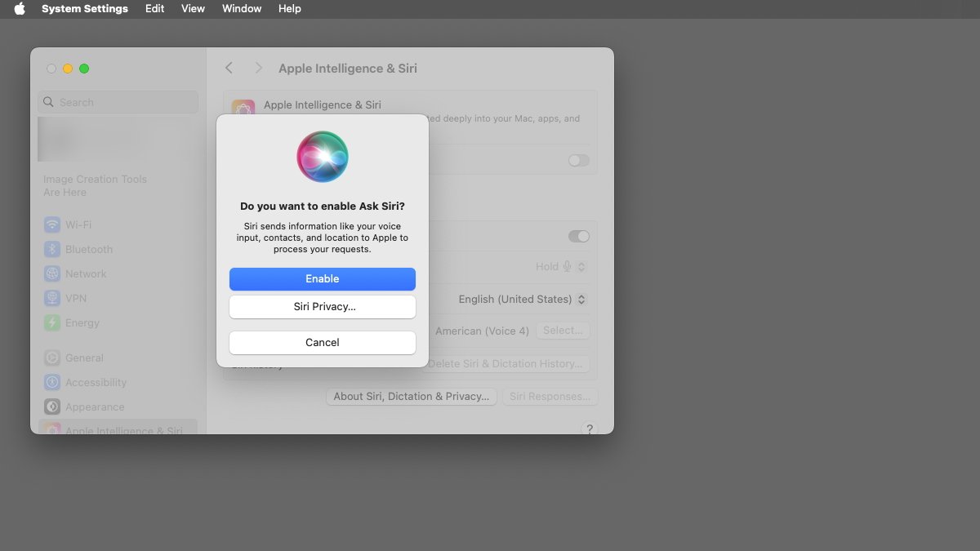Open General settings label
980x551 pixels.
point(84,358)
